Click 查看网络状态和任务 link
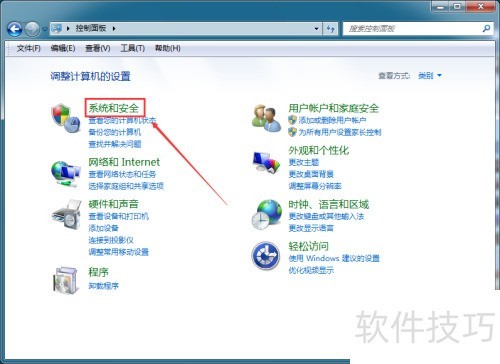This screenshot has width=500, height=364. 122,174
